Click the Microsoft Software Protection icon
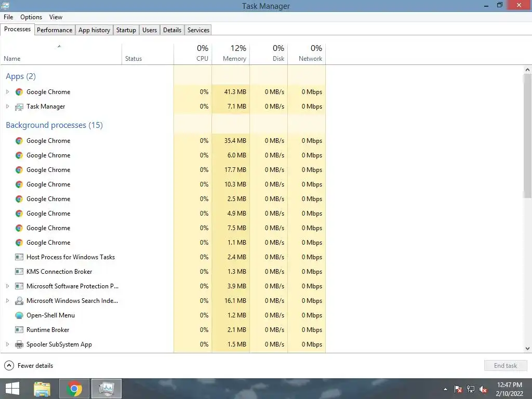532x399 pixels. pyautogui.click(x=19, y=286)
